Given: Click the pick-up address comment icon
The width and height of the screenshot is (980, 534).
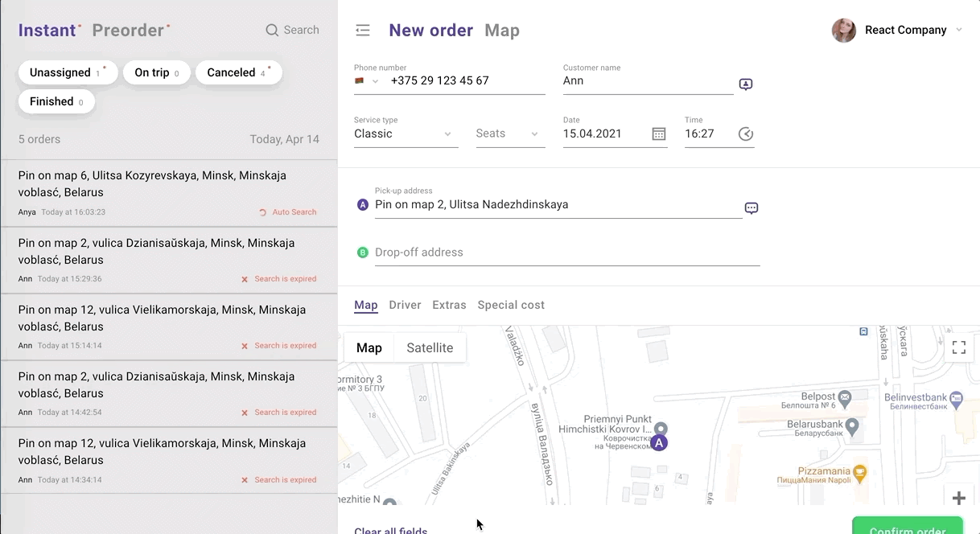Looking at the screenshot, I should tap(751, 208).
